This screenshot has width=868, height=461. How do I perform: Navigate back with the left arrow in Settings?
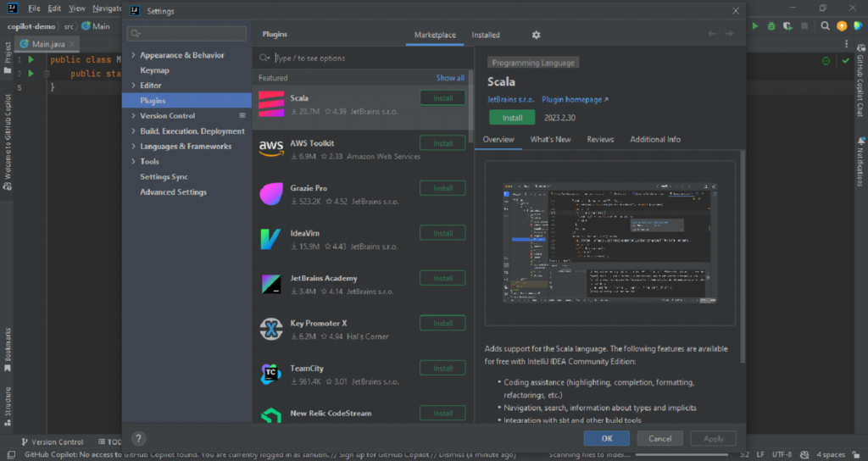coord(712,34)
